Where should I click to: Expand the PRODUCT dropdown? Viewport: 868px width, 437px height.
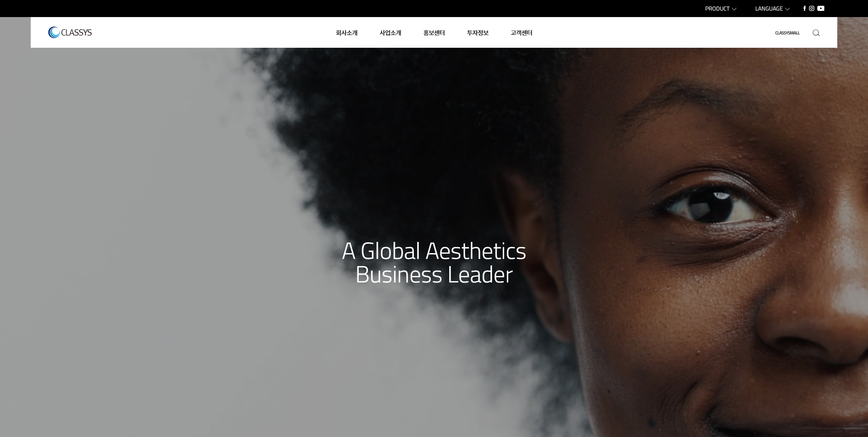(721, 9)
